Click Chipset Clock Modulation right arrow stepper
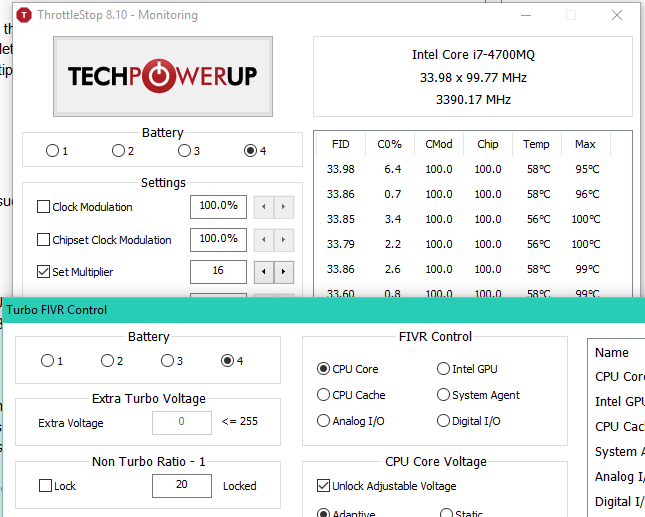 tap(283, 239)
